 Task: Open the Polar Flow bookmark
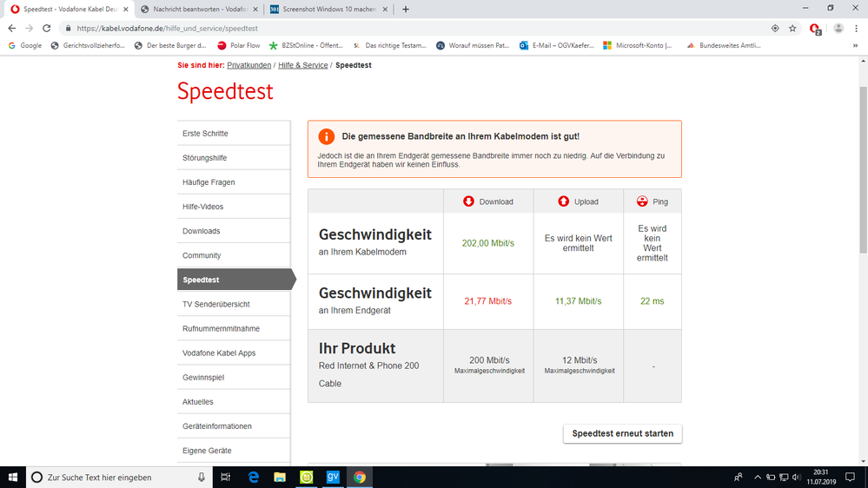click(238, 45)
